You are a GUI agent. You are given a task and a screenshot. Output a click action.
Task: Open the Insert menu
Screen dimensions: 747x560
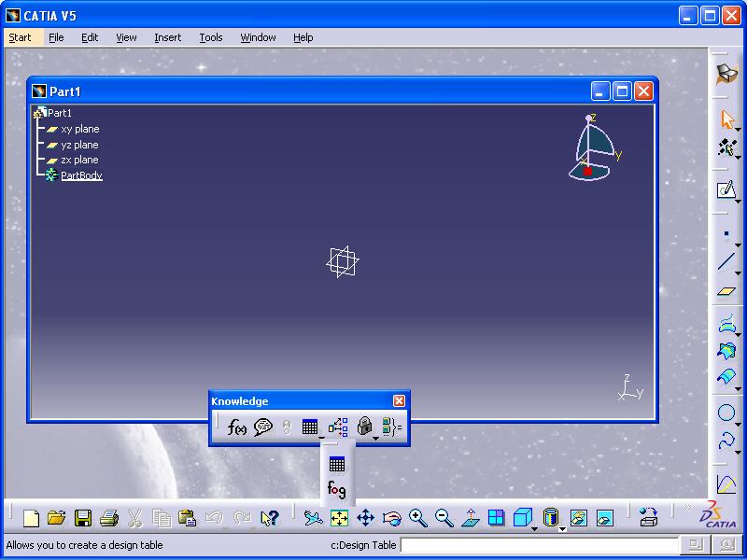(x=168, y=37)
